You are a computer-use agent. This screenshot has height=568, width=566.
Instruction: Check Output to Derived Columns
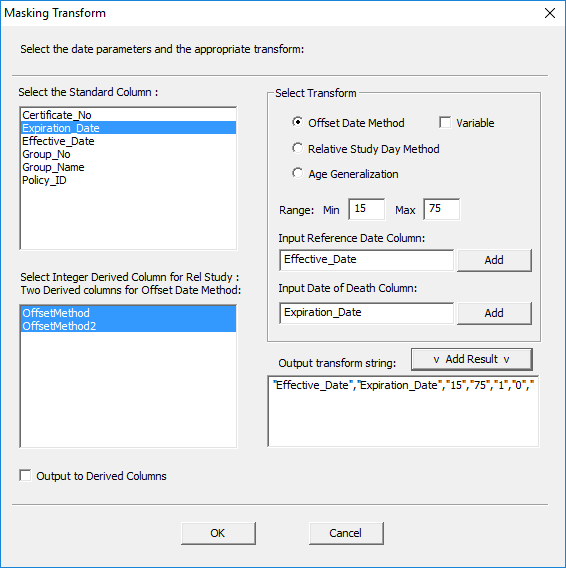tap(25, 475)
